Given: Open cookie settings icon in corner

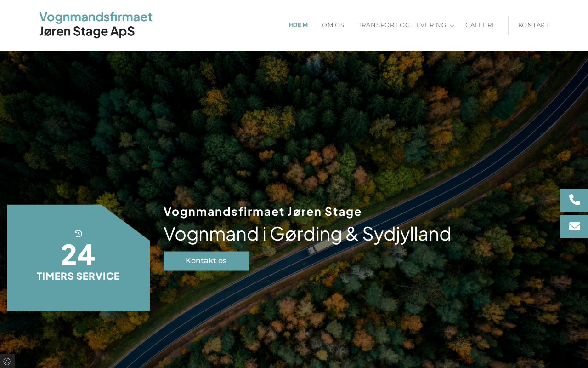Looking at the screenshot, I should point(7,362).
